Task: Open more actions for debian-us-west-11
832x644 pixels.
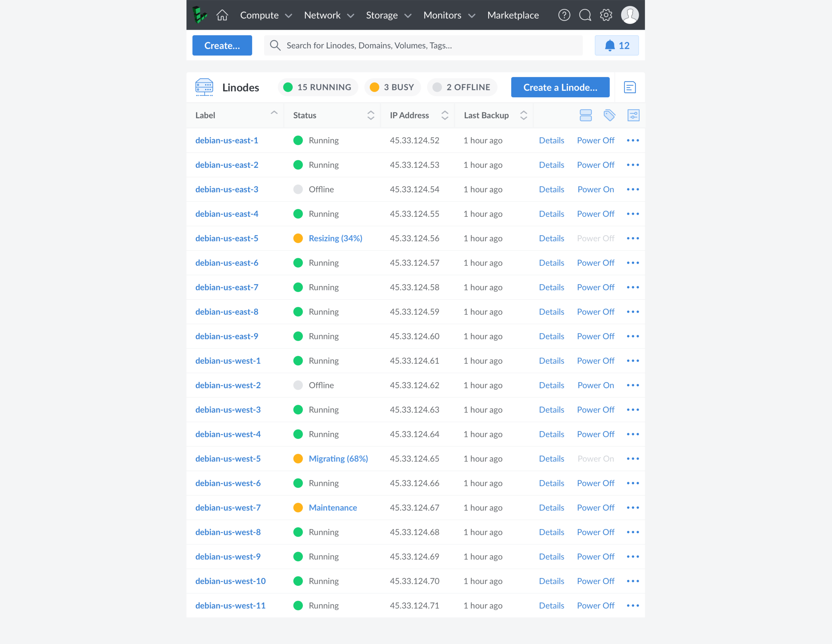Action: (x=632, y=606)
